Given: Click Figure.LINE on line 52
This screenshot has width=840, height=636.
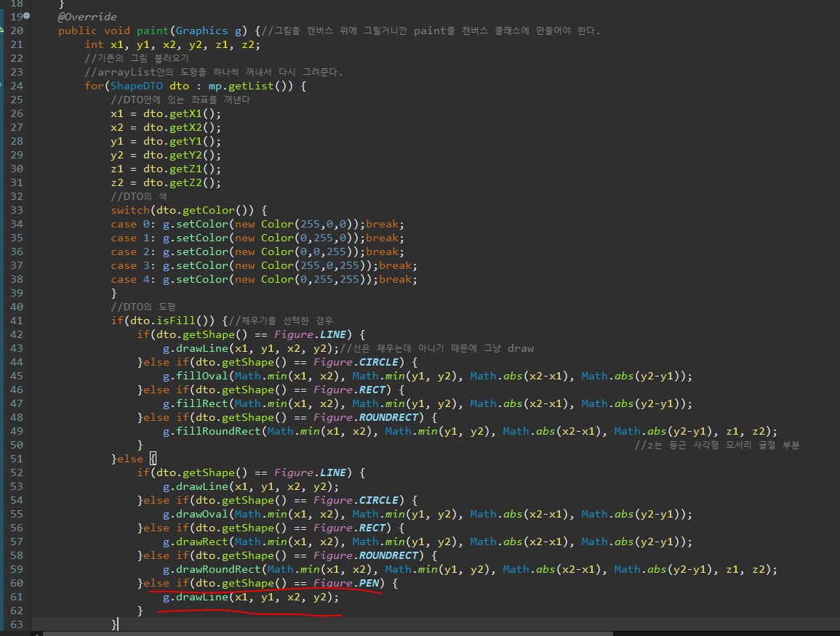Looking at the screenshot, I should click(310, 472).
